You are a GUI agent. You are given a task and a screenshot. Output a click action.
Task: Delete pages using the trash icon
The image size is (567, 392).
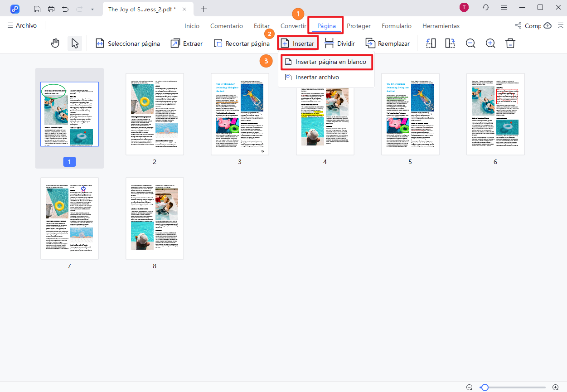coord(510,43)
